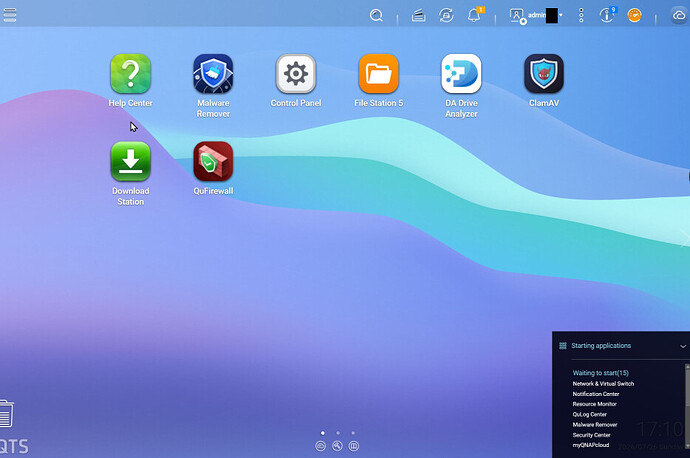Image resolution: width=690 pixels, height=458 pixels.
Task: Click the admin username label
Action: point(536,15)
